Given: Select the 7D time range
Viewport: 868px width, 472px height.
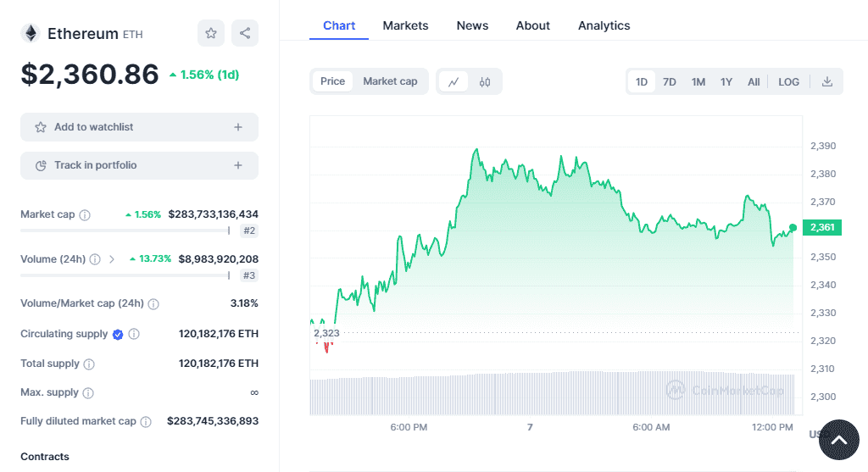Looking at the screenshot, I should pos(669,81).
